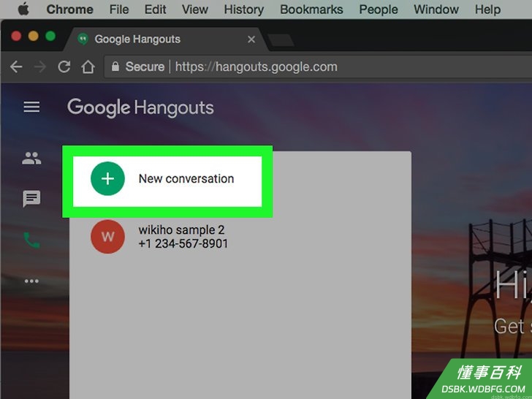Open the Edit menu
Screen dimensions: 532x399
click(156, 9)
